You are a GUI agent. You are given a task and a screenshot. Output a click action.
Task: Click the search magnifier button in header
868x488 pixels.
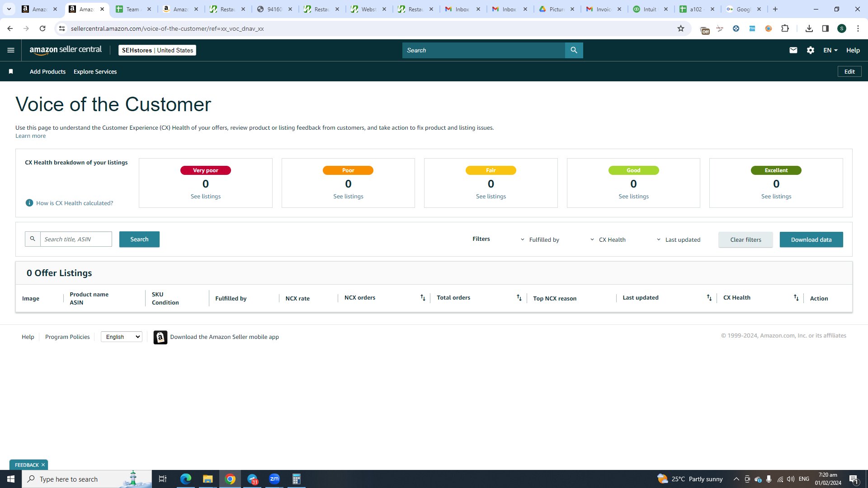tap(574, 50)
